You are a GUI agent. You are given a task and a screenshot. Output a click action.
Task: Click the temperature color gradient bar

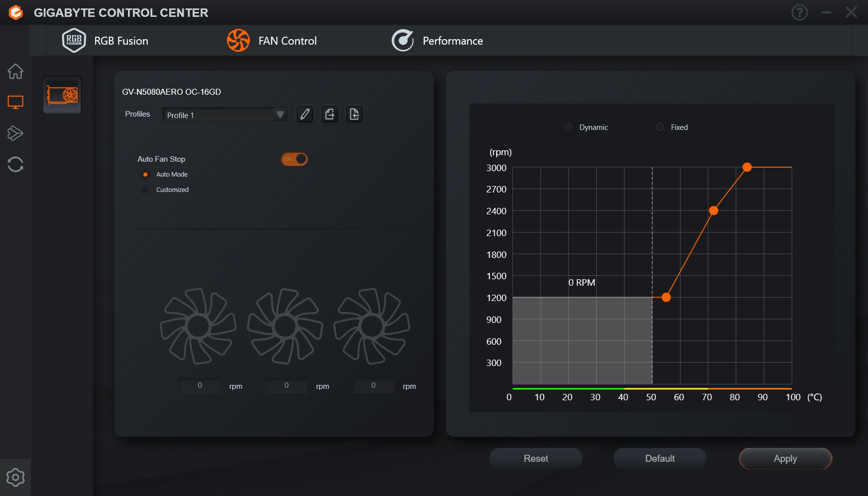(652, 388)
